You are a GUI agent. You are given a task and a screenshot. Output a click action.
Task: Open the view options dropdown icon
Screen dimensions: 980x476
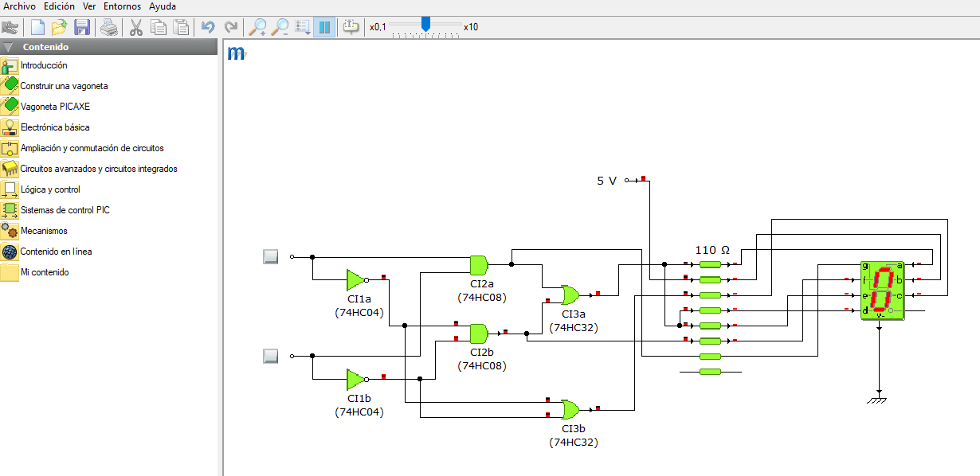303,27
